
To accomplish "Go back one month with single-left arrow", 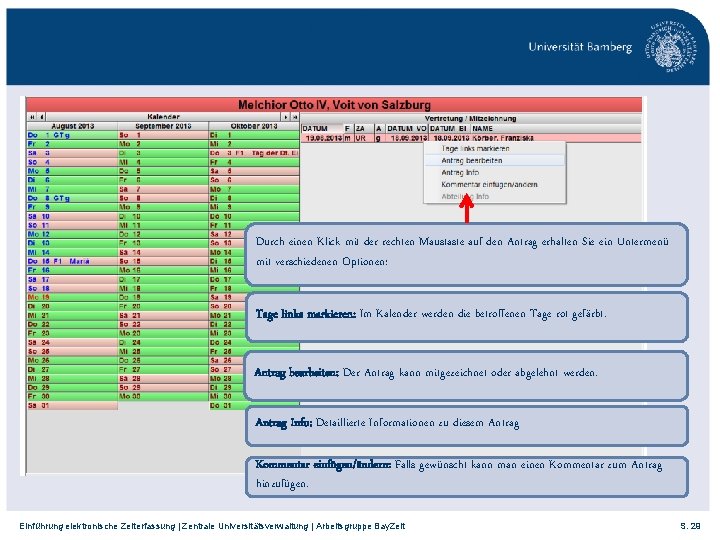I will 41,117.
